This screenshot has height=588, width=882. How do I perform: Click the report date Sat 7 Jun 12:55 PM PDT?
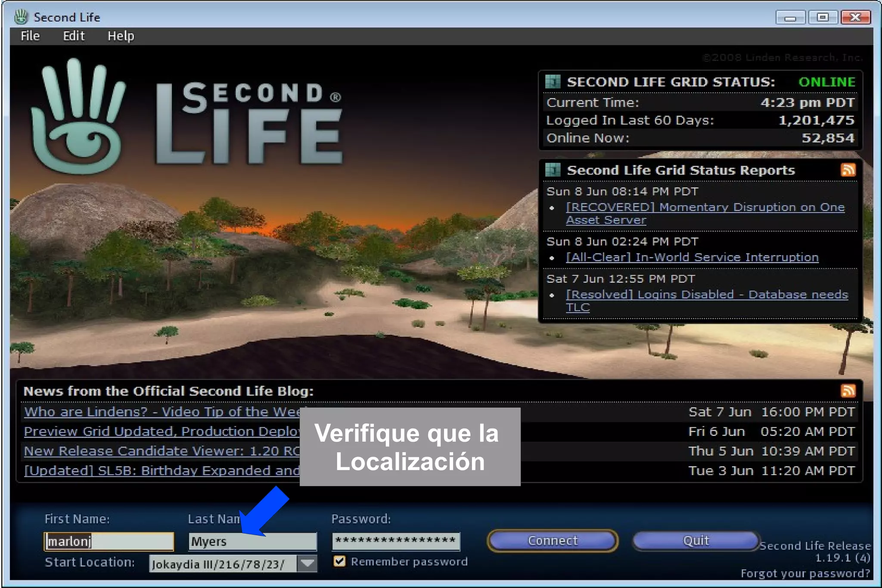620,279
